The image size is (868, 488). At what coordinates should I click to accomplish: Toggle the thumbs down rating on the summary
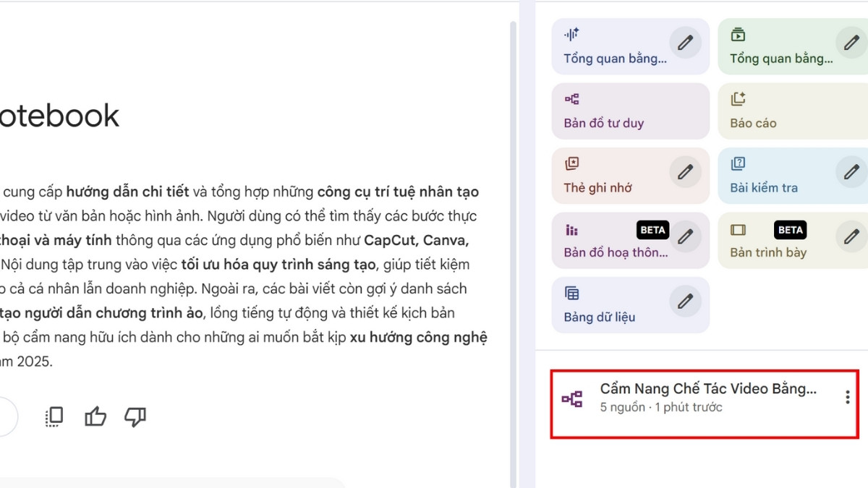(136, 416)
